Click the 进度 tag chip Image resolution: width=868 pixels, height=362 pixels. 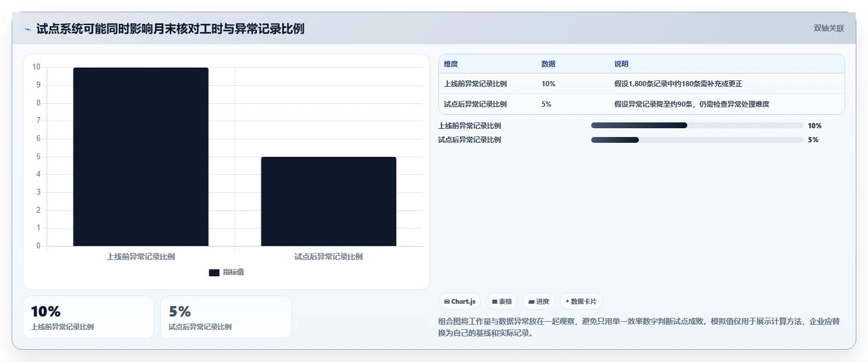pos(539,301)
